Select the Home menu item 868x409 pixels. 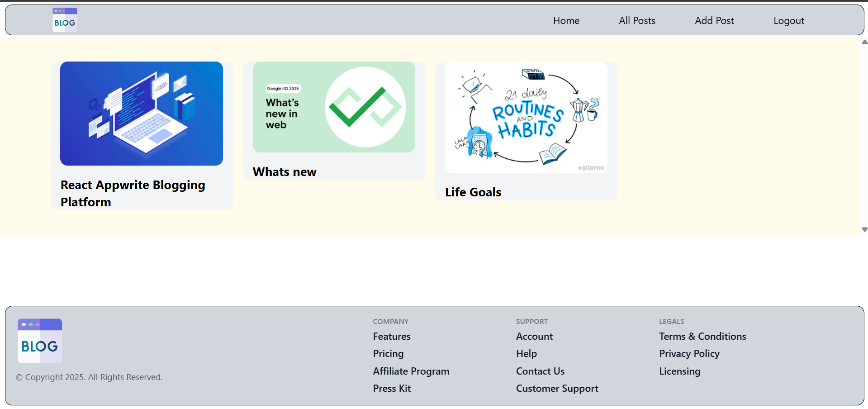[x=566, y=20]
